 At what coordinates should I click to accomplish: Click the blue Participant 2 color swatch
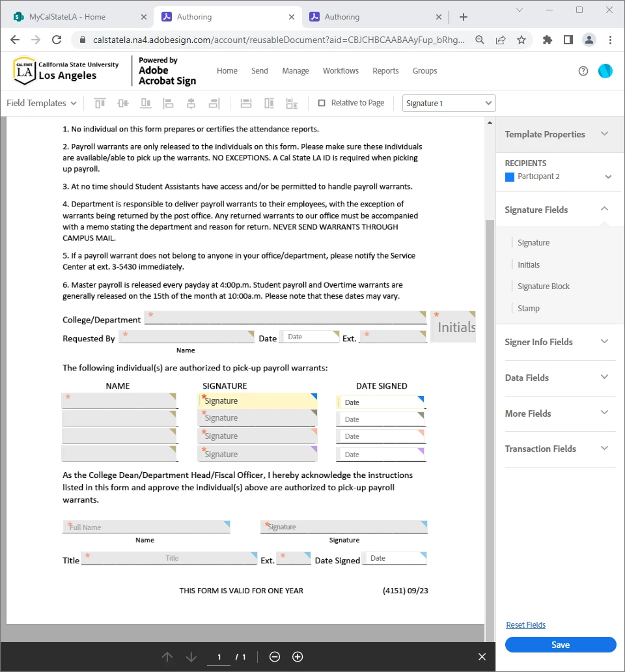(510, 177)
